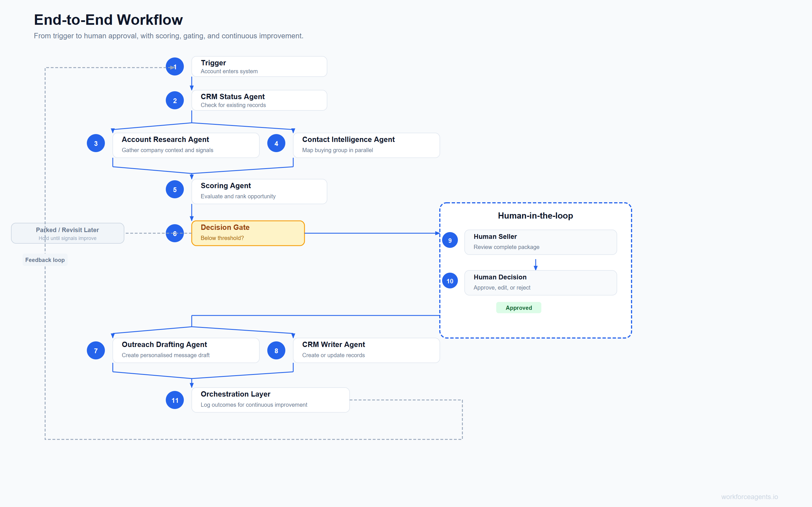The image size is (812, 507).
Task: Click the workforceagents.io watermark link
Action: [x=749, y=497]
